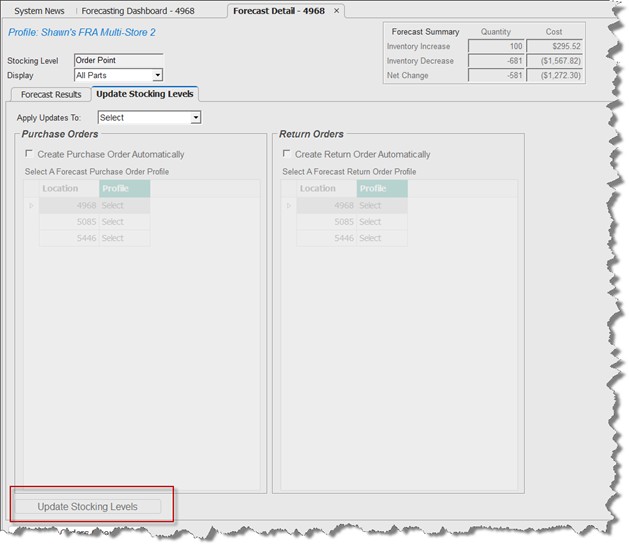
Task: Click the Purchase Orders Location column header
Action: click(68, 189)
